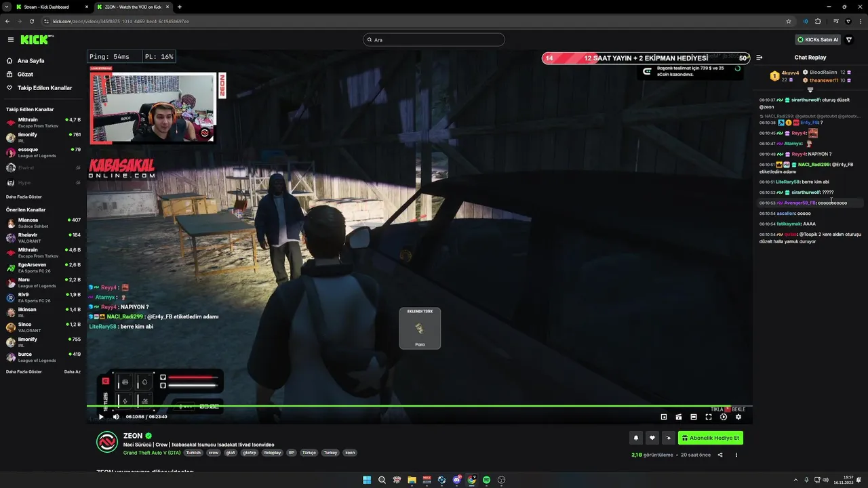Select the Turkish tag
The height and width of the screenshot is (488, 868).
[194, 453]
